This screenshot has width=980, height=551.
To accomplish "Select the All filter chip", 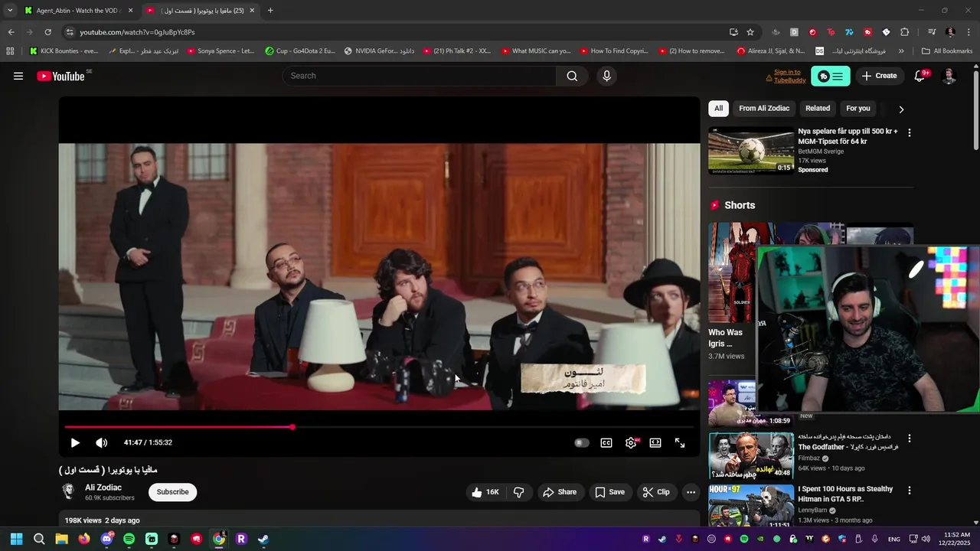I will pos(718,109).
